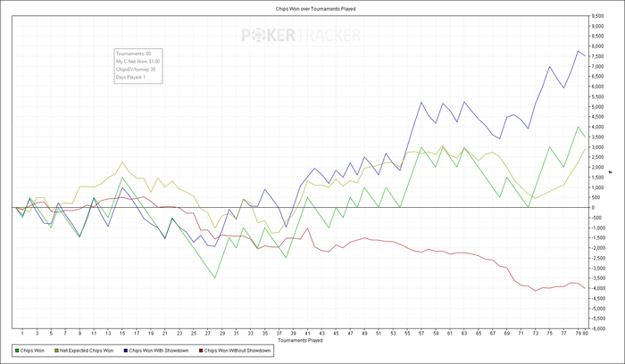The image size is (625, 364).
Task: Click the chart title 'Chips Won over Tournaments Played'
Action: (x=316, y=9)
